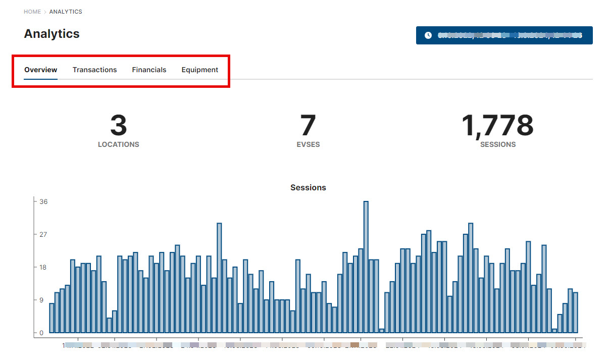Click the HOME breadcrumb link

click(x=32, y=12)
